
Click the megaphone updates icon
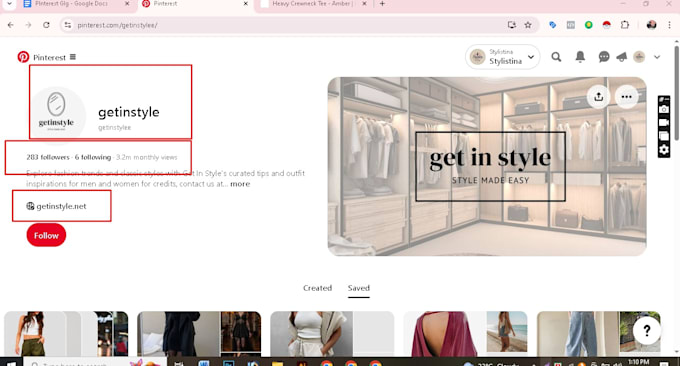621,57
